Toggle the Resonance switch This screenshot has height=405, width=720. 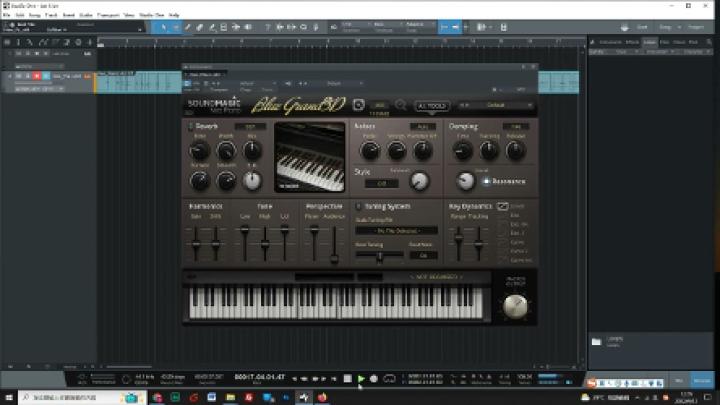(x=486, y=181)
